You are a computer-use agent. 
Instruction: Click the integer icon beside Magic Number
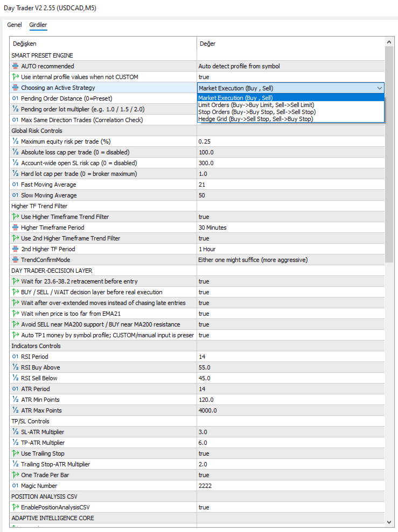pyautogui.click(x=15, y=486)
